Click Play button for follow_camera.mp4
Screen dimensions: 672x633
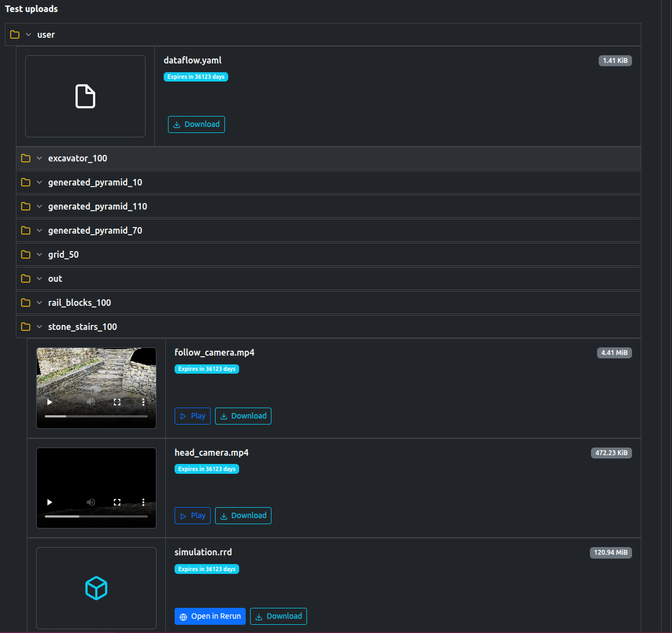[193, 416]
